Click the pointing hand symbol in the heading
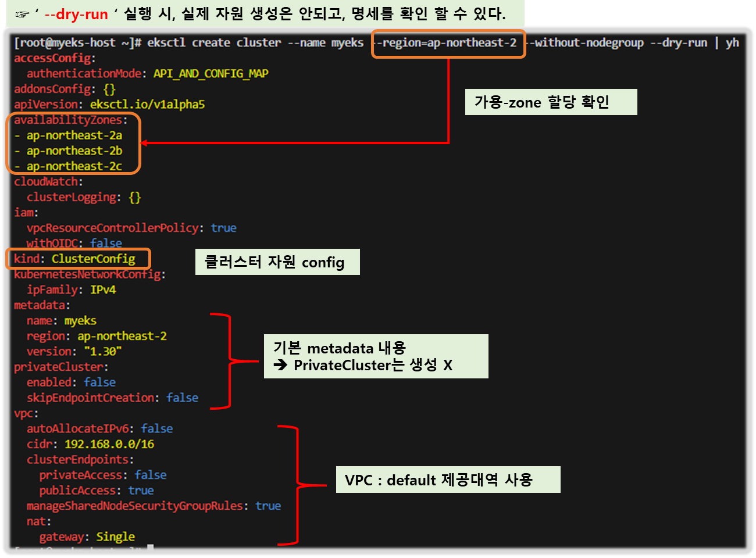This screenshot has width=756, height=558. (x=22, y=15)
